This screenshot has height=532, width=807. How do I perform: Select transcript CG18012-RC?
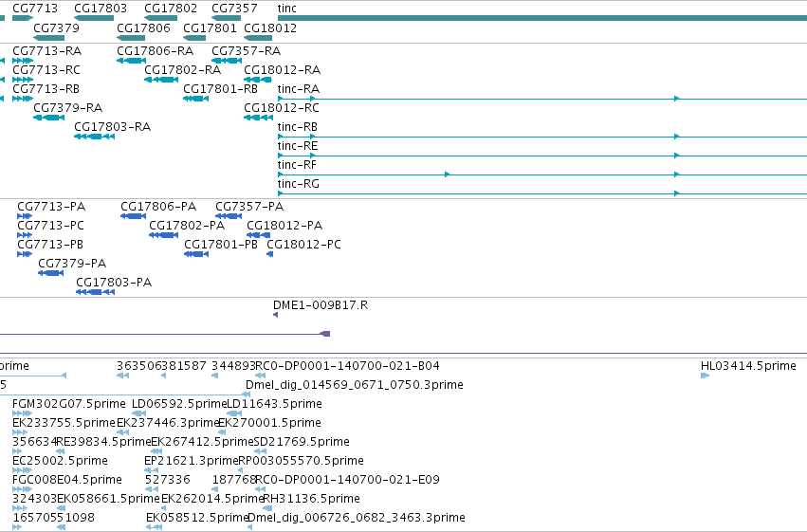(282, 108)
